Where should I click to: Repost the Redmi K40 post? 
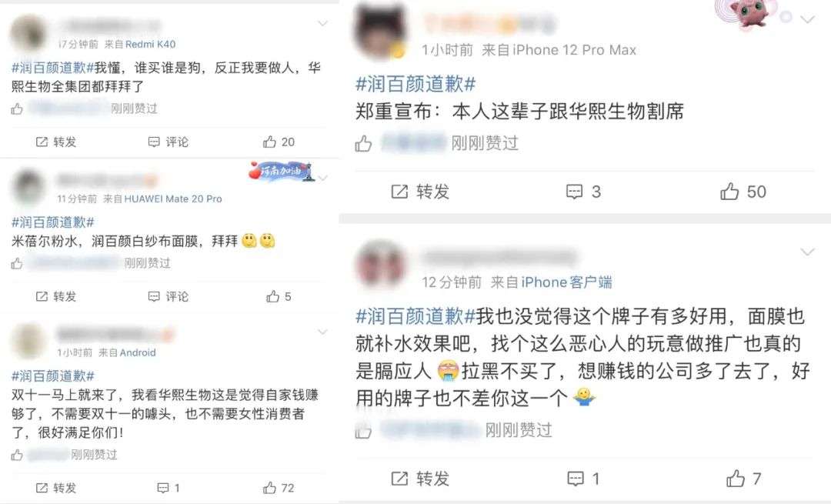(x=56, y=142)
